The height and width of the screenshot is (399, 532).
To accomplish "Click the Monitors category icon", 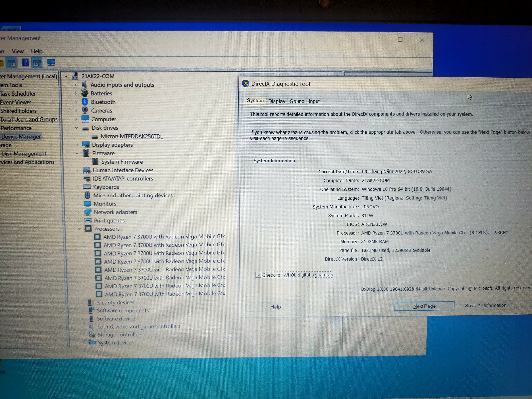I will [87, 204].
